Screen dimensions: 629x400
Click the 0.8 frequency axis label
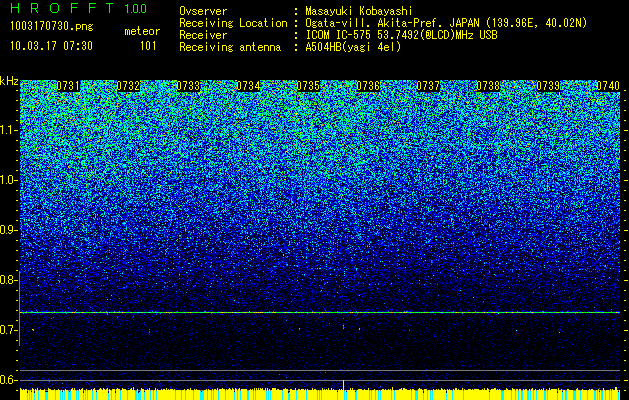tap(8, 280)
